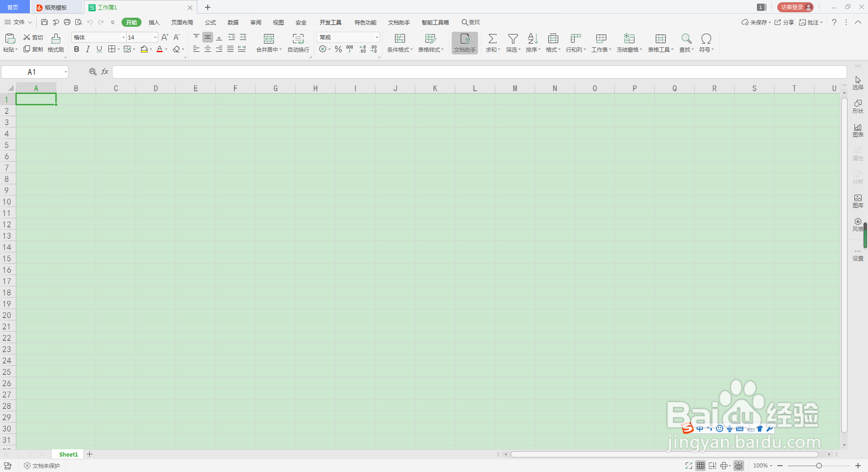The height and width of the screenshot is (472, 868).
Task: Click the Share (分享) button
Action: (x=784, y=22)
